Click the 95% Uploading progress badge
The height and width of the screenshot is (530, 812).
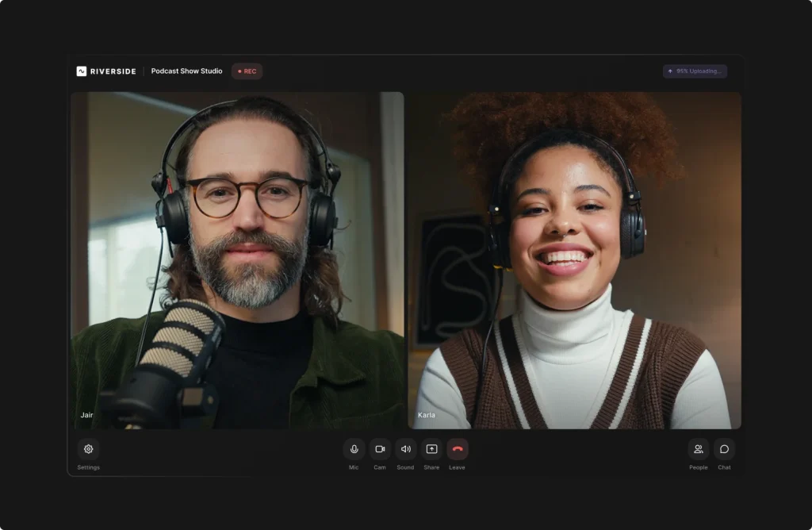tap(695, 71)
